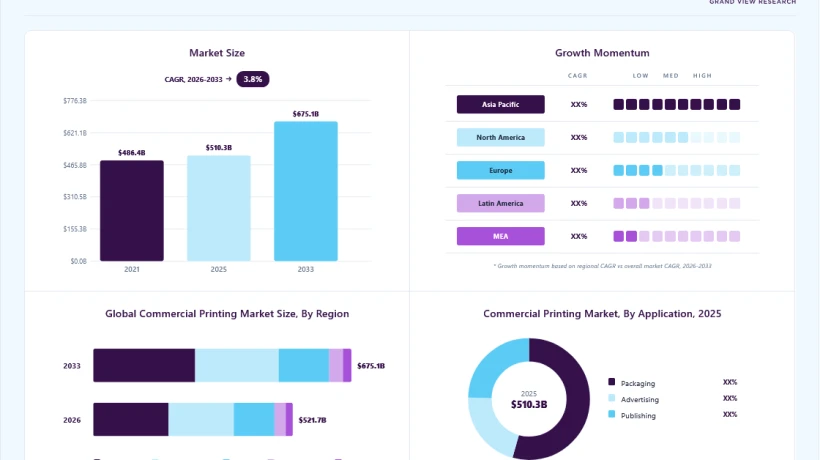Click dark purple segment of 2026 stacked bar
This screenshot has height=460, width=820.
131,419
